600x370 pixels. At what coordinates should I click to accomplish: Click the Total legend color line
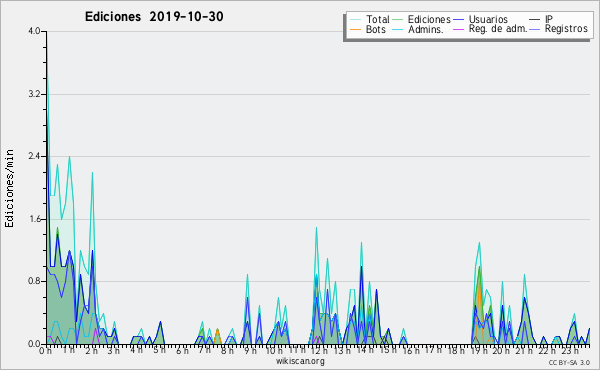click(x=355, y=20)
